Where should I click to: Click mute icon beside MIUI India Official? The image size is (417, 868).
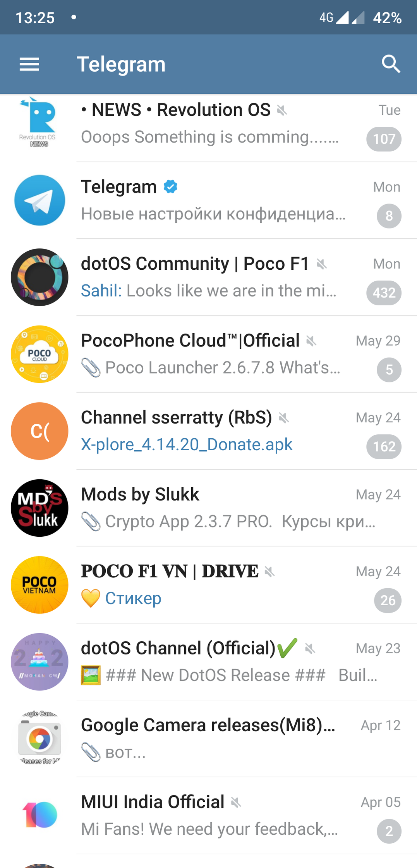coord(236,802)
